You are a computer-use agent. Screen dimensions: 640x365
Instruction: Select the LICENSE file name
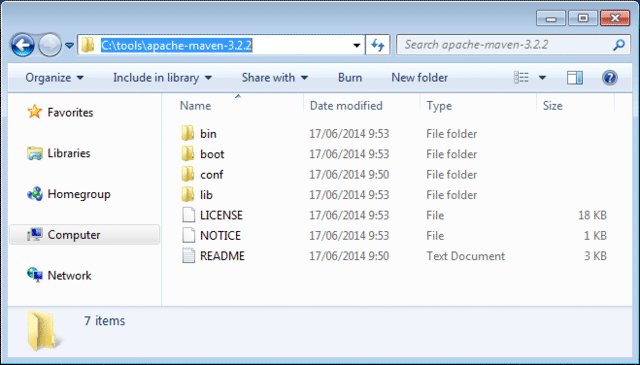[x=221, y=216]
